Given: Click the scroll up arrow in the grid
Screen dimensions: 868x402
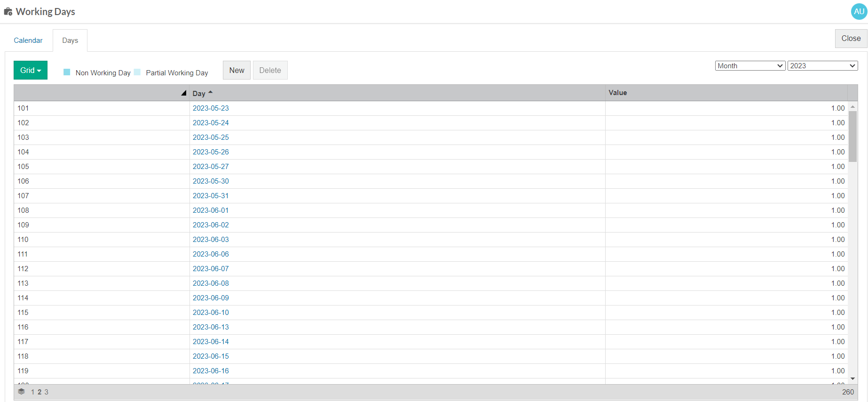Looking at the screenshot, I should coord(852,107).
